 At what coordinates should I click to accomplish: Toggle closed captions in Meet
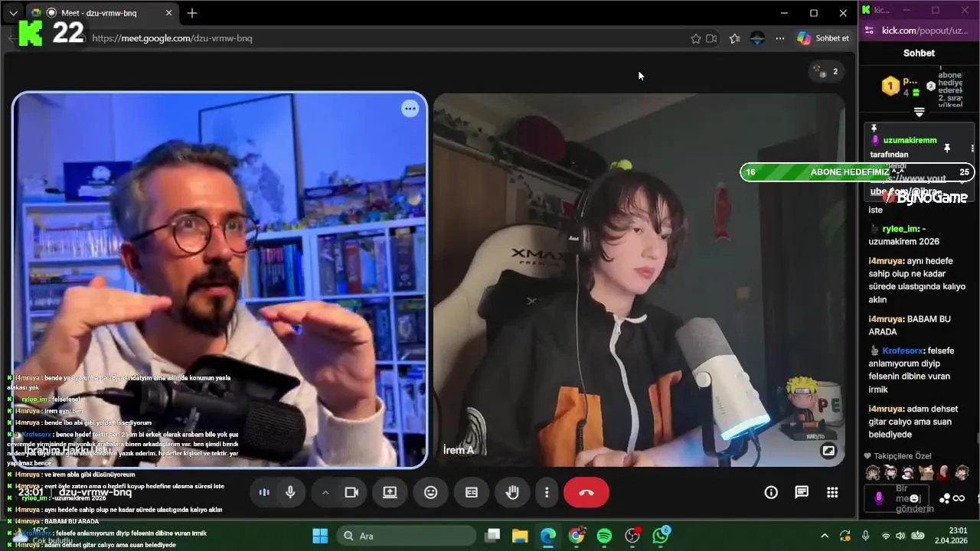pyautogui.click(x=472, y=492)
